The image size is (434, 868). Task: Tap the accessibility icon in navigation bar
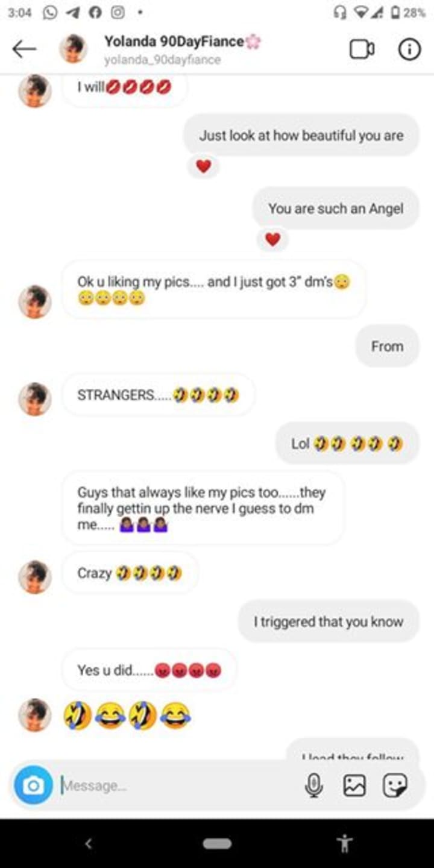(x=345, y=843)
